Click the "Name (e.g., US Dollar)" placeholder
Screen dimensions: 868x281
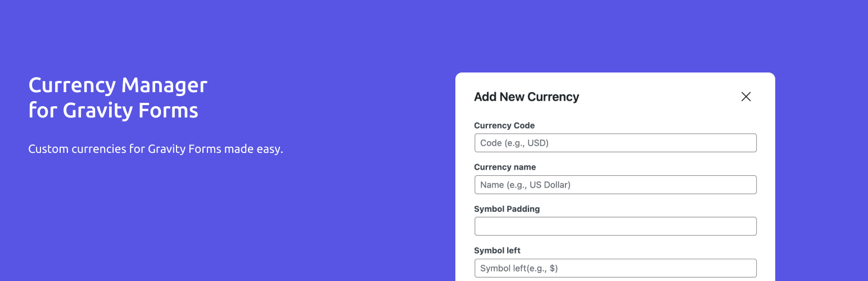coord(525,184)
